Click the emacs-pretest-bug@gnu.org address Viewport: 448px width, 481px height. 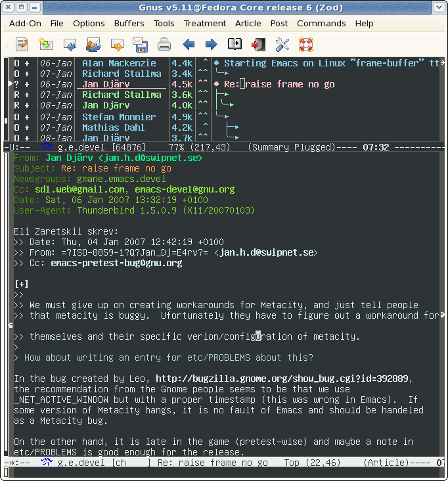click(116, 263)
